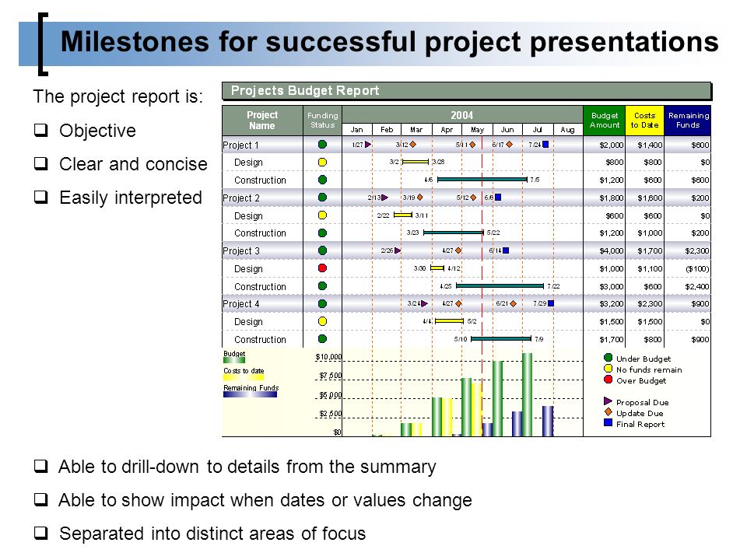Click the Under Budget legend circle
The width and height of the screenshot is (747, 560).
point(608,358)
